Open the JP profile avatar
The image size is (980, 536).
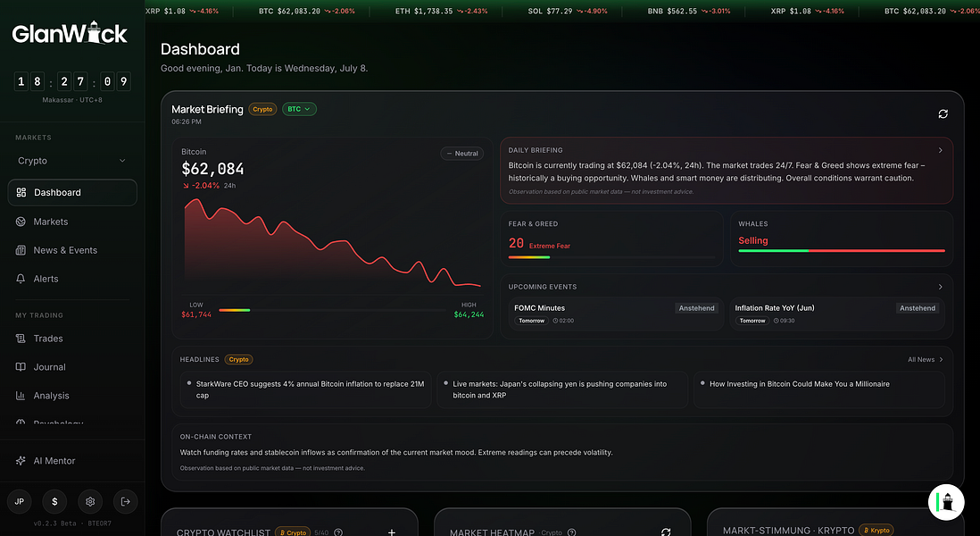(x=20, y=501)
